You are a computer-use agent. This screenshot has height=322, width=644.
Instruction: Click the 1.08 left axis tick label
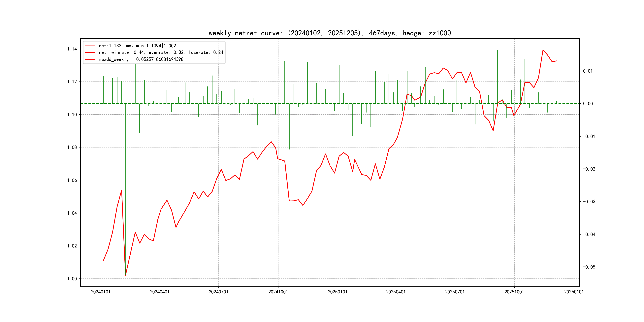72,147
